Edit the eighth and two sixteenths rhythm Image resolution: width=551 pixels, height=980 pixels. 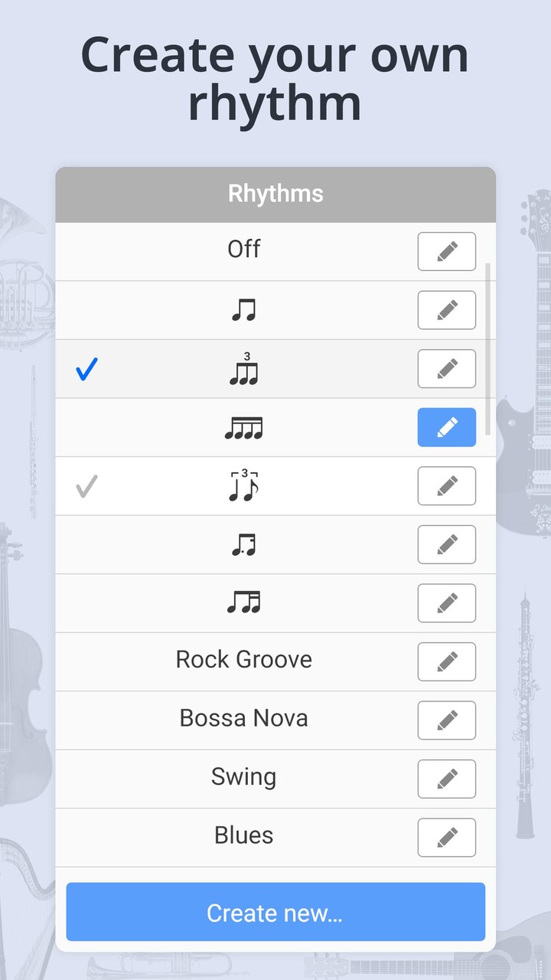click(447, 603)
